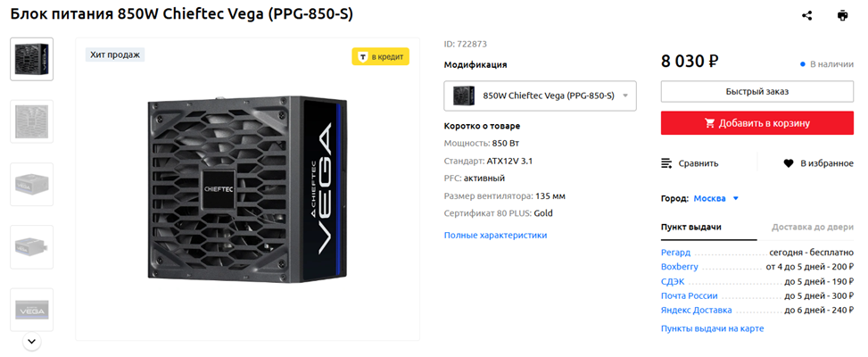Open the Модификация dropdown

click(x=540, y=95)
